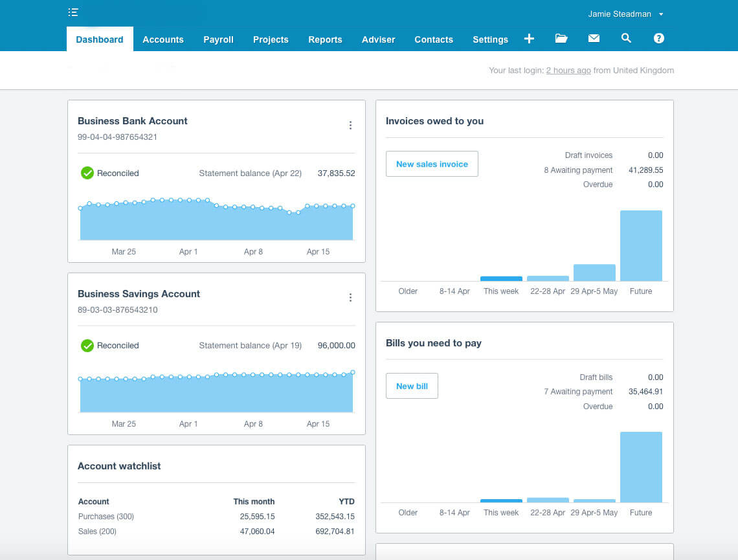The height and width of the screenshot is (560, 738).
Task: Click the invoices Draft invoices label
Action: click(589, 155)
